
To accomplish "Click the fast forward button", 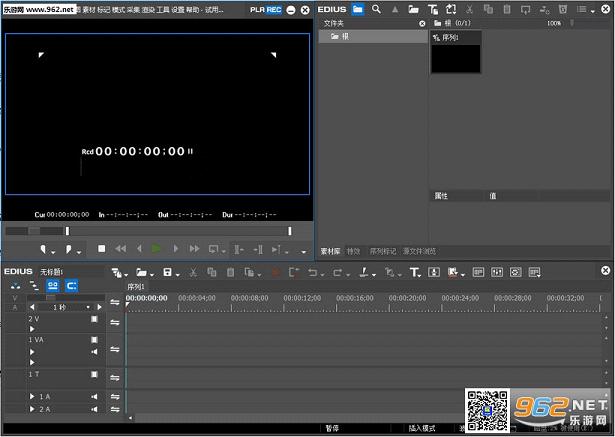I will click(194, 249).
